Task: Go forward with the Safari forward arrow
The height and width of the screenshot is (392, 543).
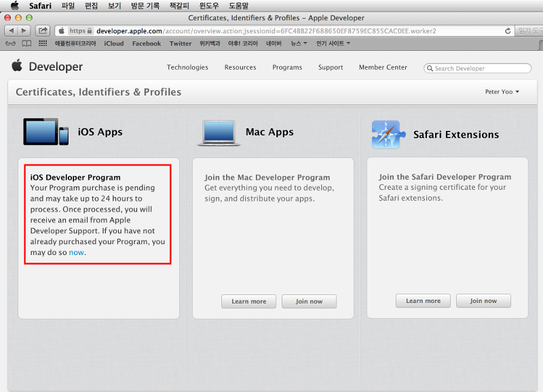Action: tap(24, 31)
